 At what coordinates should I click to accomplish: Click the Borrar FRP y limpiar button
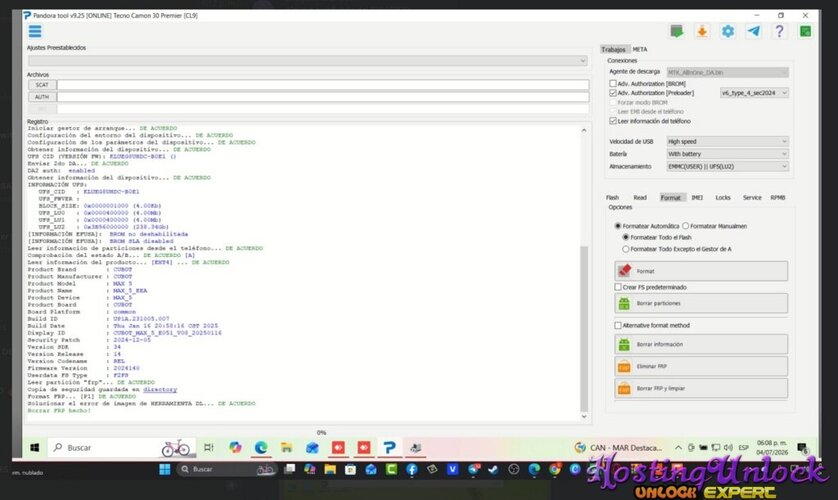coord(701,388)
